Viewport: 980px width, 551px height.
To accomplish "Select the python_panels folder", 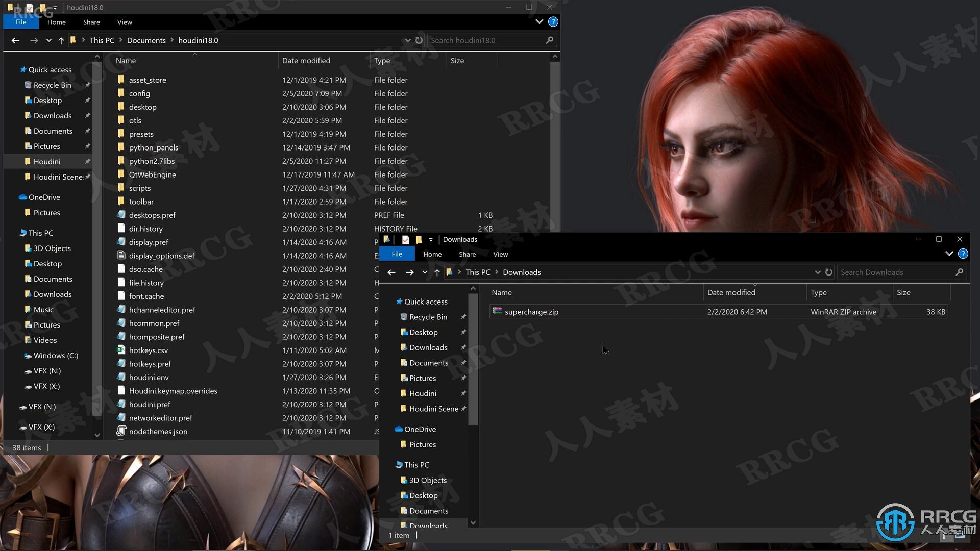I will (153, 147).
